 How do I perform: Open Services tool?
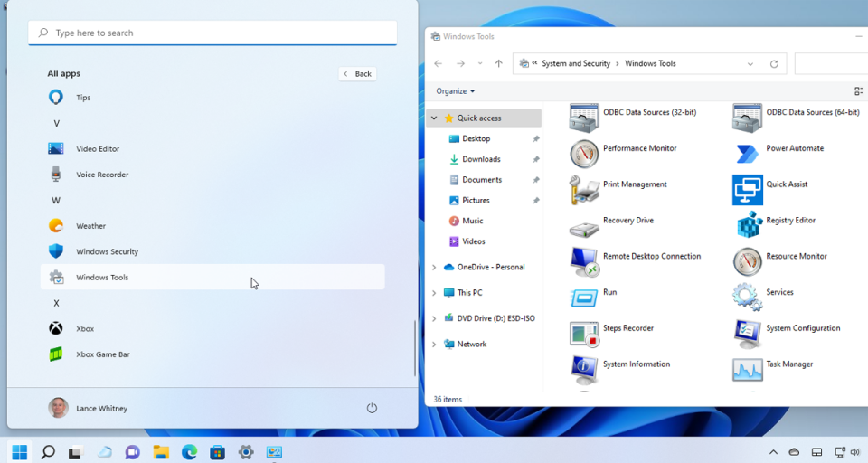tap(763, 298)
